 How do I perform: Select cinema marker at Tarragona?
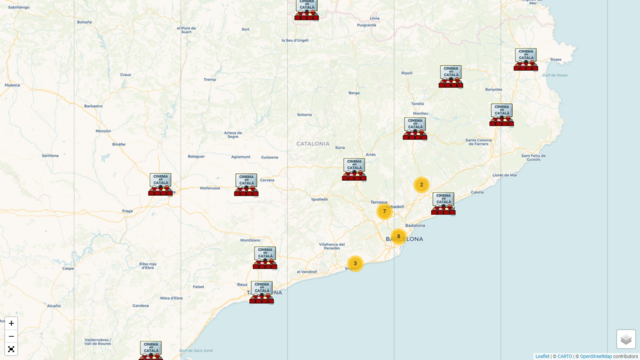click(x=262, y=292)
